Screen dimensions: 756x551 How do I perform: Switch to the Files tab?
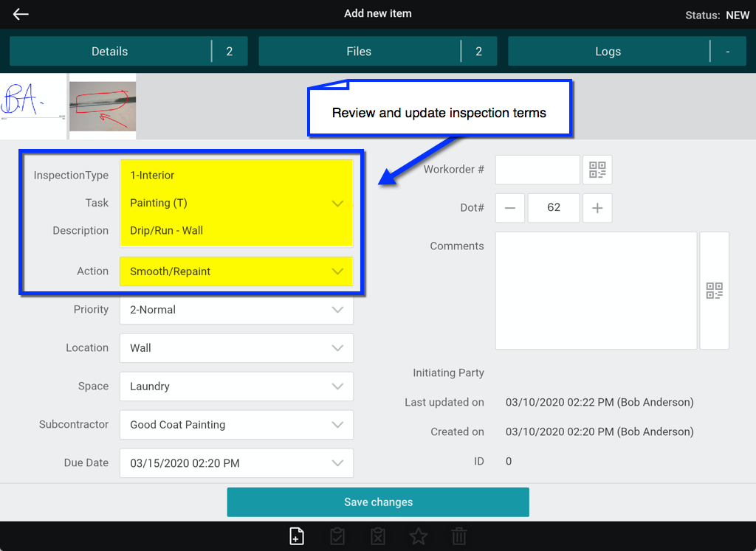[x=360, y=52]
